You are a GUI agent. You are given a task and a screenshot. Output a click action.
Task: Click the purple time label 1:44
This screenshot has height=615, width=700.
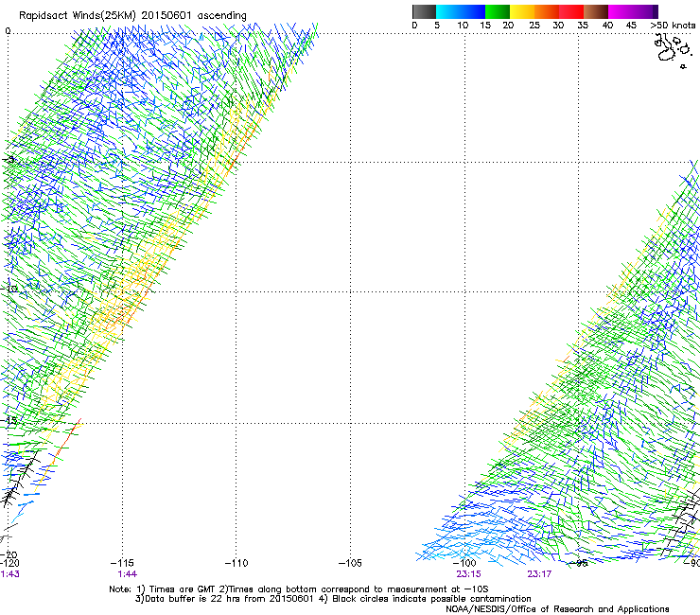(128, 574)
